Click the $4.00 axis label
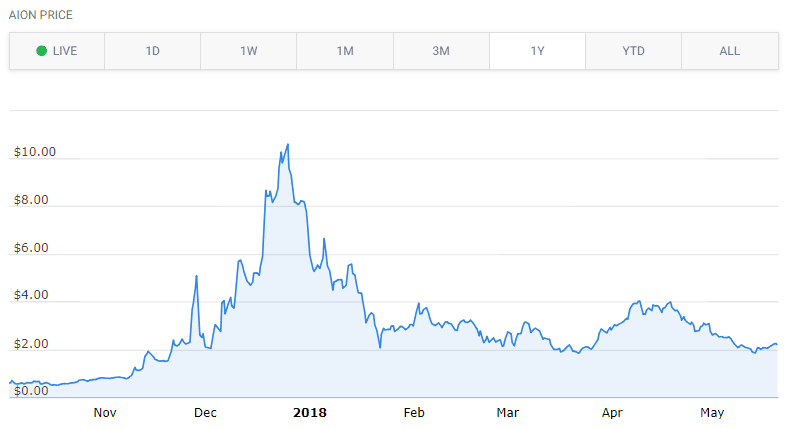Image resolution: width=789 pixels, height=429 pixels. (31, 295)
